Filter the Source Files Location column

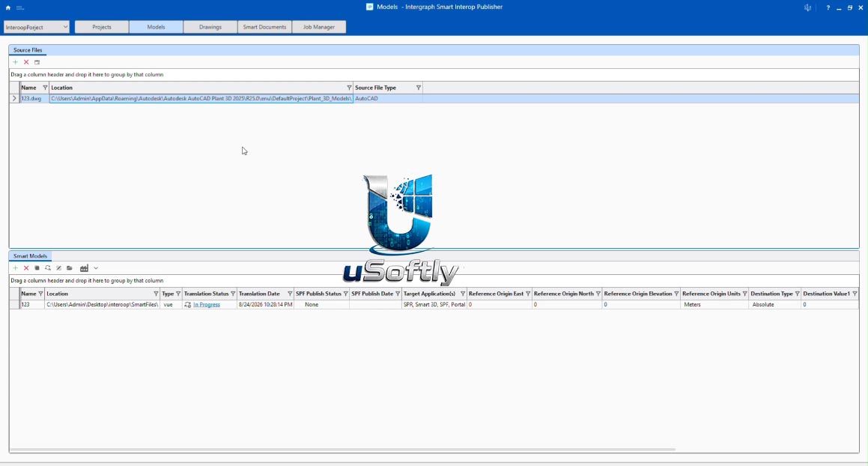click(x=349, y=88)
